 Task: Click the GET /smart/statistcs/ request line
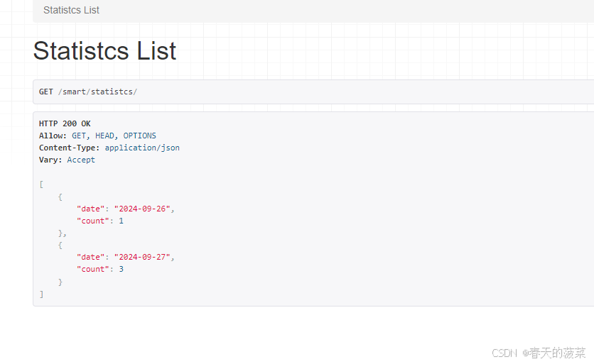88,92
